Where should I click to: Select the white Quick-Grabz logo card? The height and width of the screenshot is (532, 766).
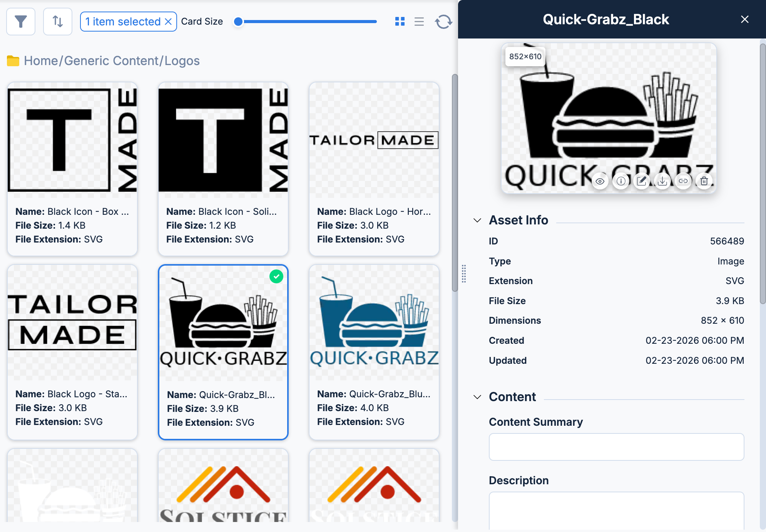pyautogui.click(x=72, y=485)
